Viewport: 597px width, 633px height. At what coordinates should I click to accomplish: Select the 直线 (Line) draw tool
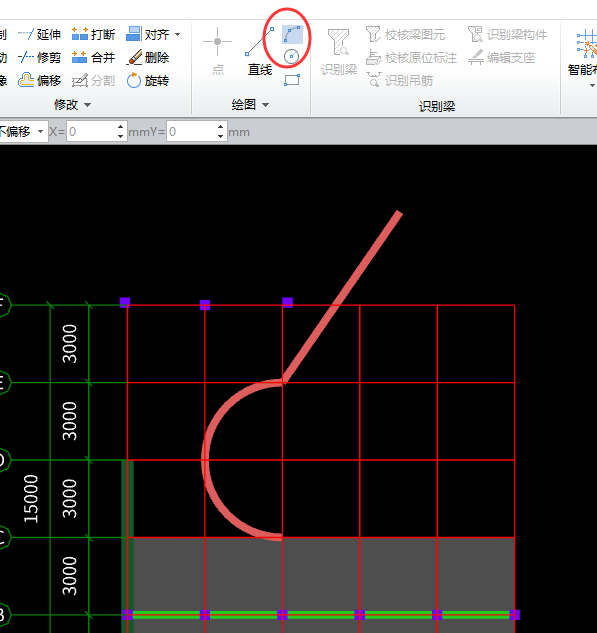pos(260,52)
